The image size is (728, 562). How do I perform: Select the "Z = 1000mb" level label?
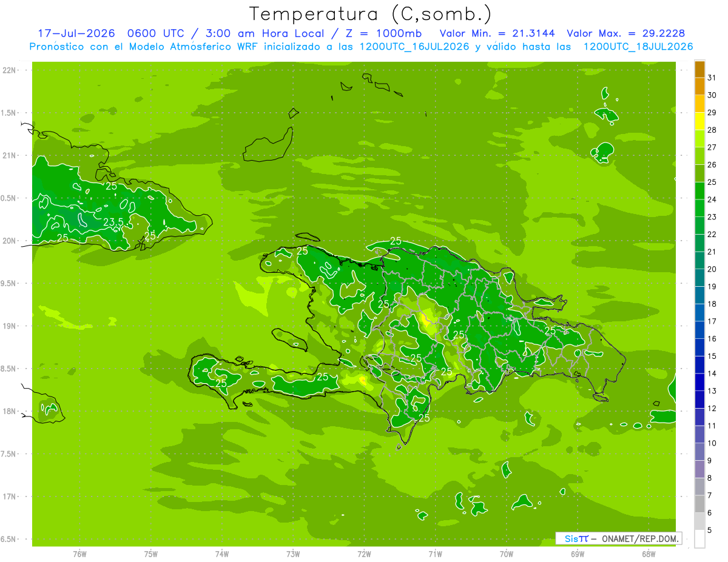tap(382, 33)
